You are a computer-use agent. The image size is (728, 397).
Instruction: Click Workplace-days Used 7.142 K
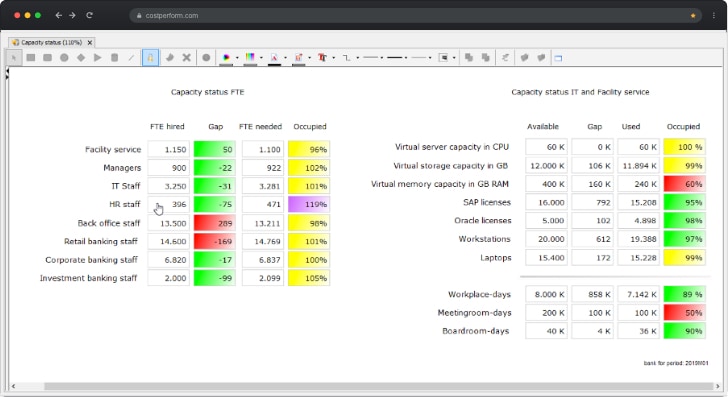(638, 294)
